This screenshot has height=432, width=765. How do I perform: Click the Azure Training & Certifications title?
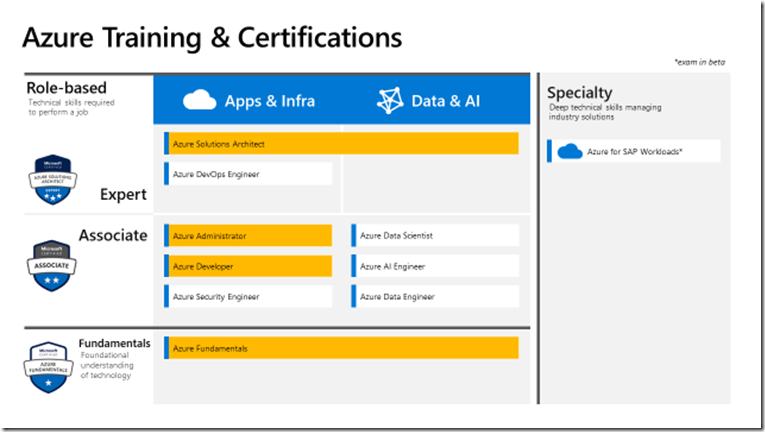pyautogui.click(x=212, y=38)
